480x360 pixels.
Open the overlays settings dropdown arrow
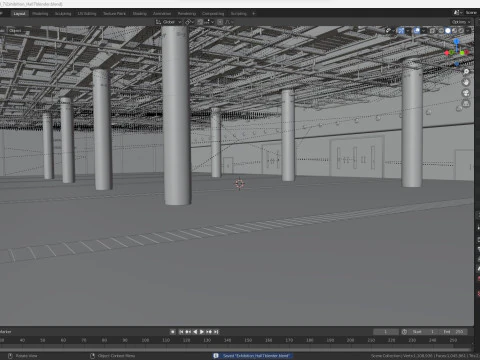[x=423, y=31]
